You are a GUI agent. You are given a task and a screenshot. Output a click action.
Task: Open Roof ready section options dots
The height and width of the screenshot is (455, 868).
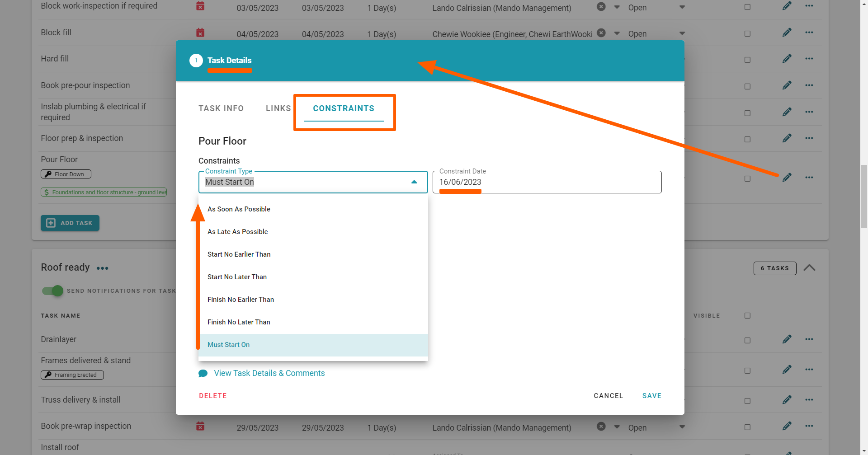(x=103, y=268)
